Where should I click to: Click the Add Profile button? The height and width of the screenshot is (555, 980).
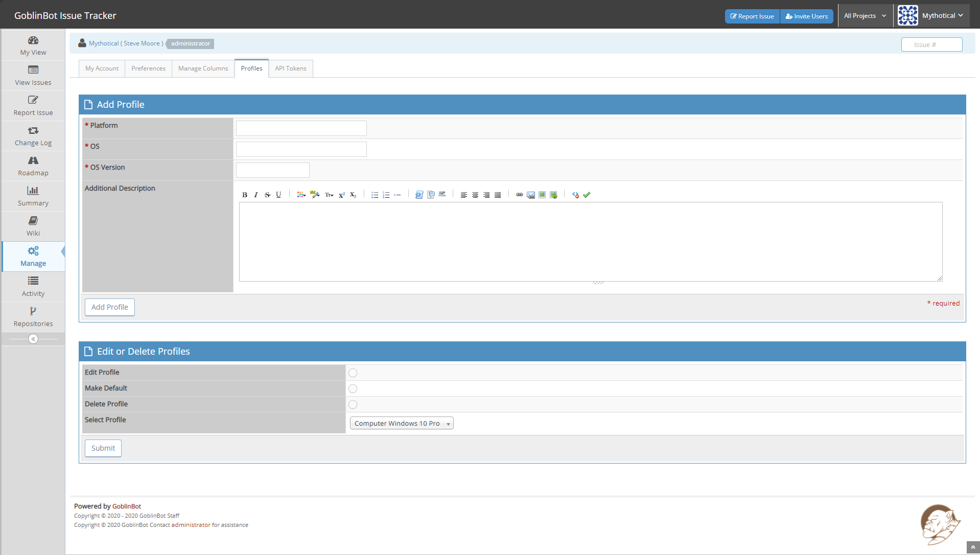[110, 307]
